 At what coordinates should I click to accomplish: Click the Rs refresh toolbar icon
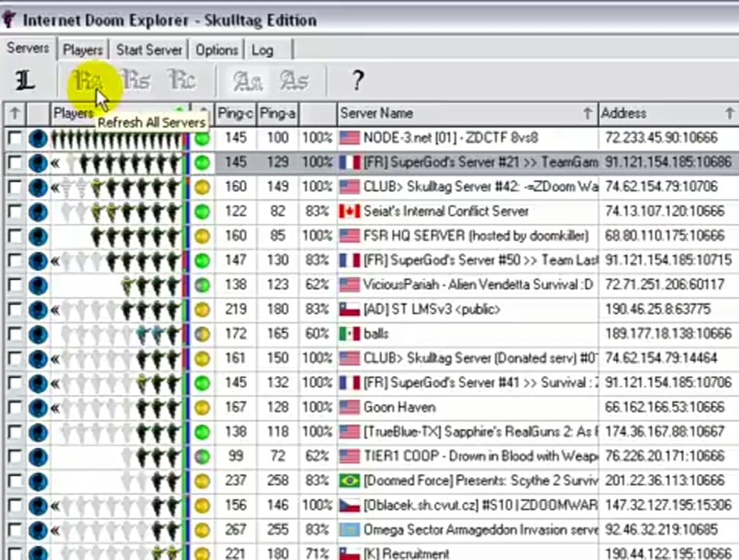pos(135,80)
